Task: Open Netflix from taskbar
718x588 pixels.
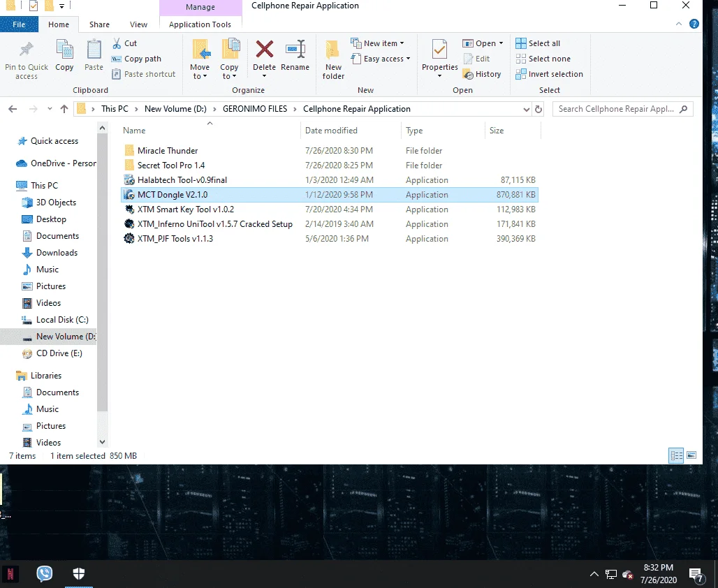Action: pos(10,573)
